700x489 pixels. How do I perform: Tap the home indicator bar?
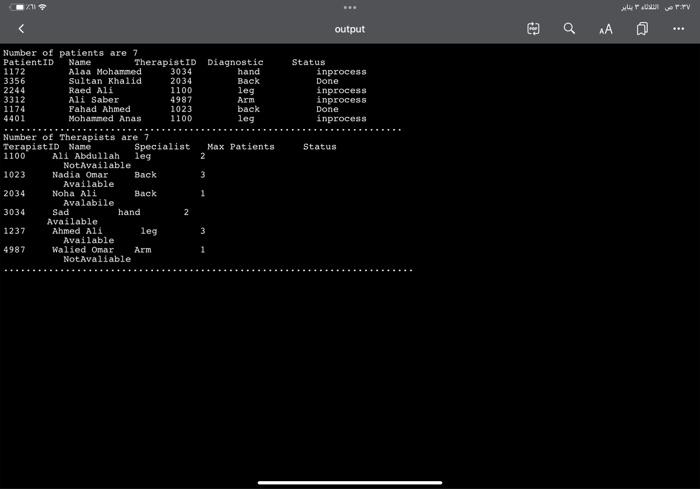350,482
